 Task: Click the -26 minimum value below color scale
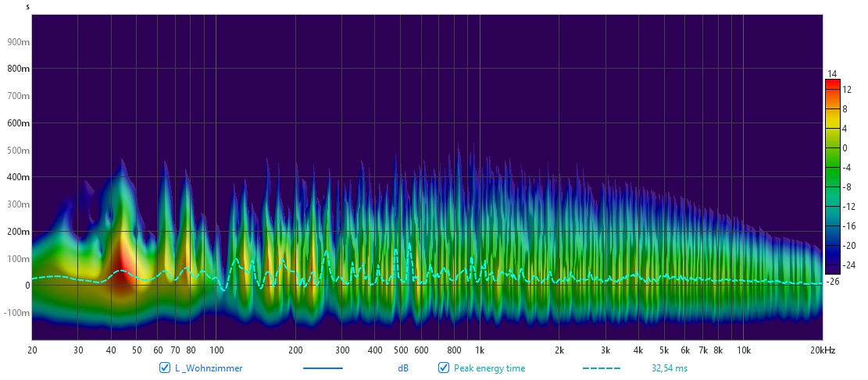pyautogui.click(x=833, y=282)
